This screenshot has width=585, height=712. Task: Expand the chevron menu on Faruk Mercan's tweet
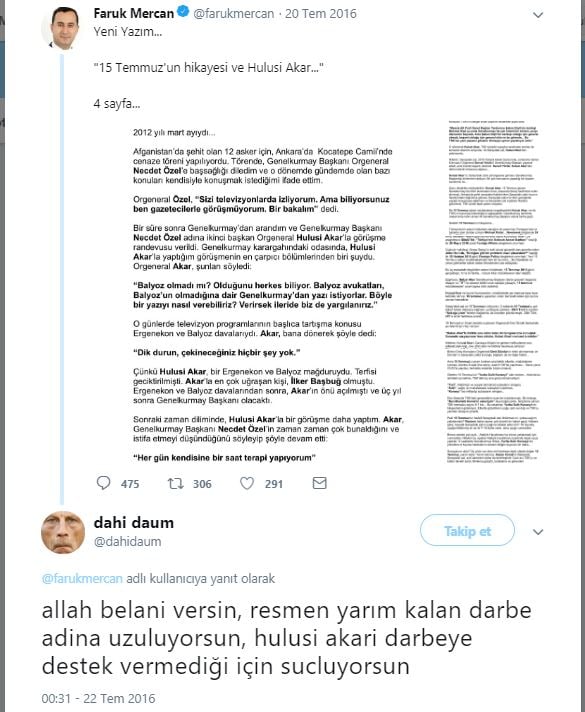[x=538, y=15]
